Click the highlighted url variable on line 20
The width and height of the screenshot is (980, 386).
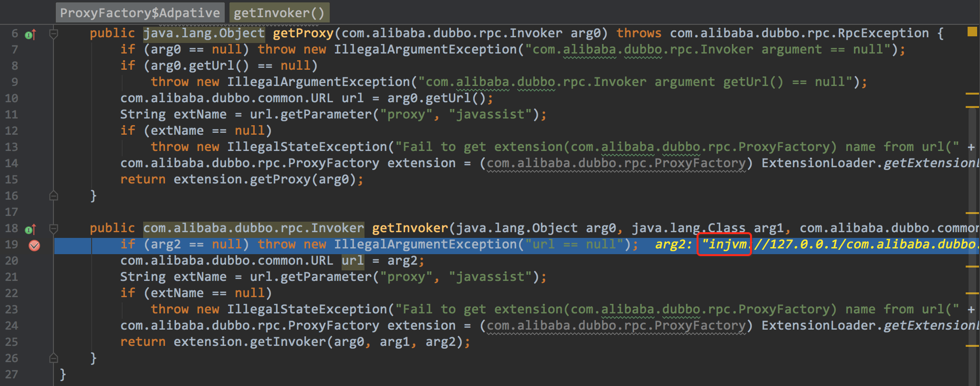(353, 261)
